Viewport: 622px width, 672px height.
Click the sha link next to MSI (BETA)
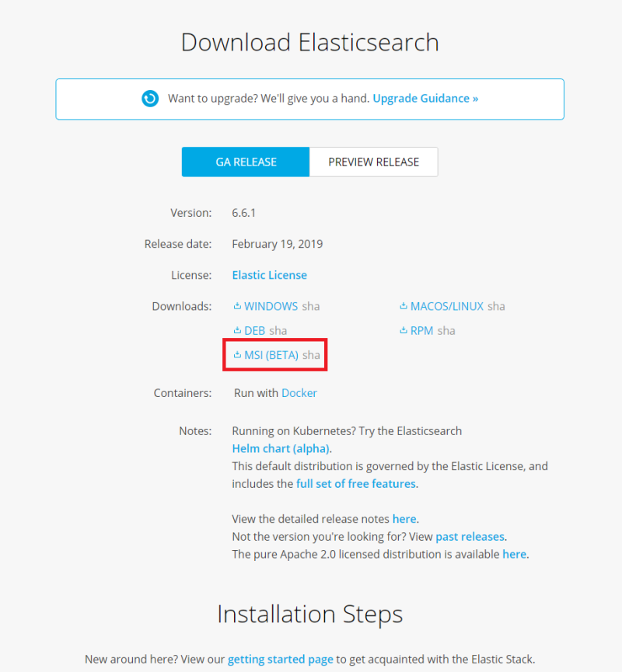[x=311, y=354]
